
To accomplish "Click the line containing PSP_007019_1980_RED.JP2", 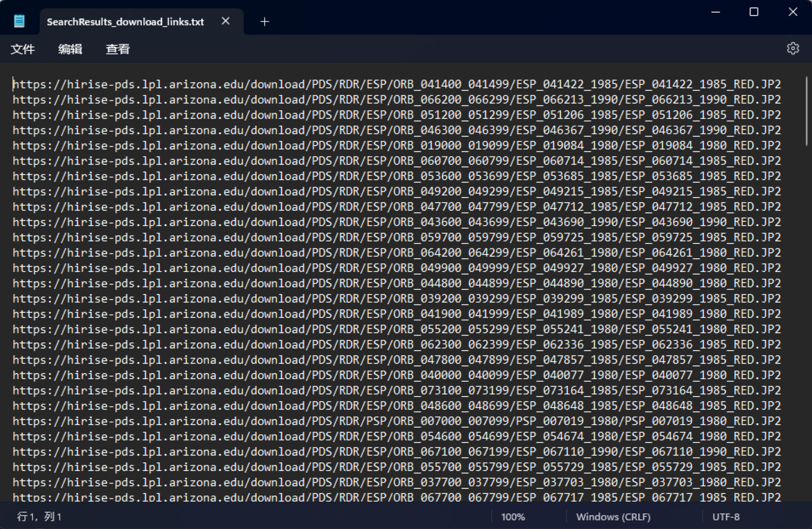I will coord(397,421).
